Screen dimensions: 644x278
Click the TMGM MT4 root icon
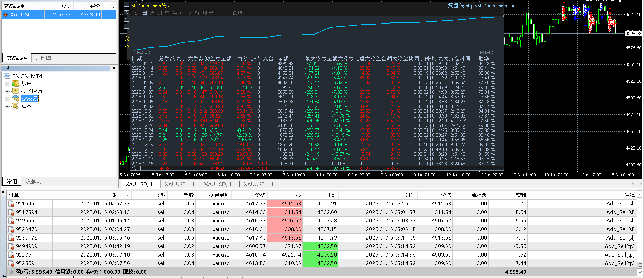(x=7, y=76)
